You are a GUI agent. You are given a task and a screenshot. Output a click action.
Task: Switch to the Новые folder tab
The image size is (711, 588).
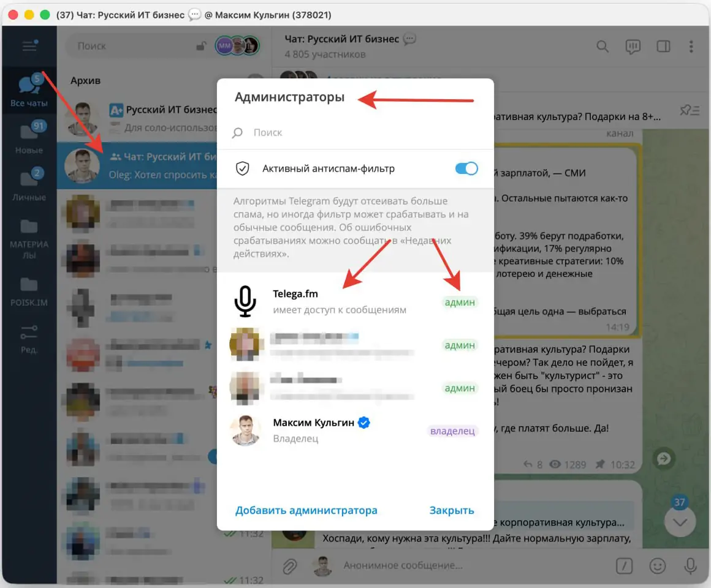click(29, 138)
